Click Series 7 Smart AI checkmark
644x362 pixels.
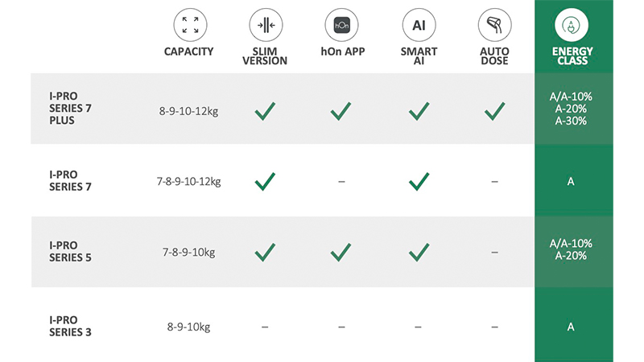pyautogui.click(x=419, y=182)
